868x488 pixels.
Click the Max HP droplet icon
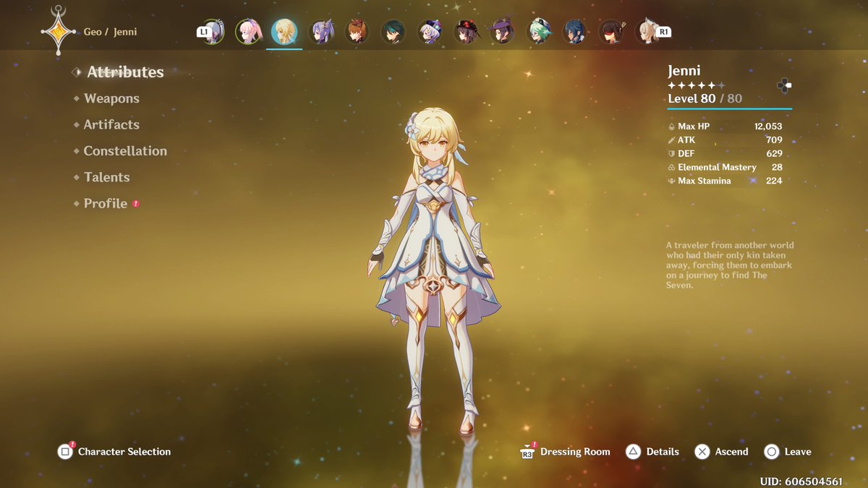(x=671, y=127)
